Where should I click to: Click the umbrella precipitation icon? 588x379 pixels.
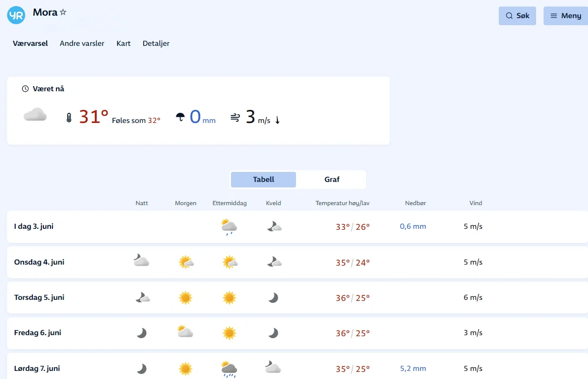pos(180,117)
